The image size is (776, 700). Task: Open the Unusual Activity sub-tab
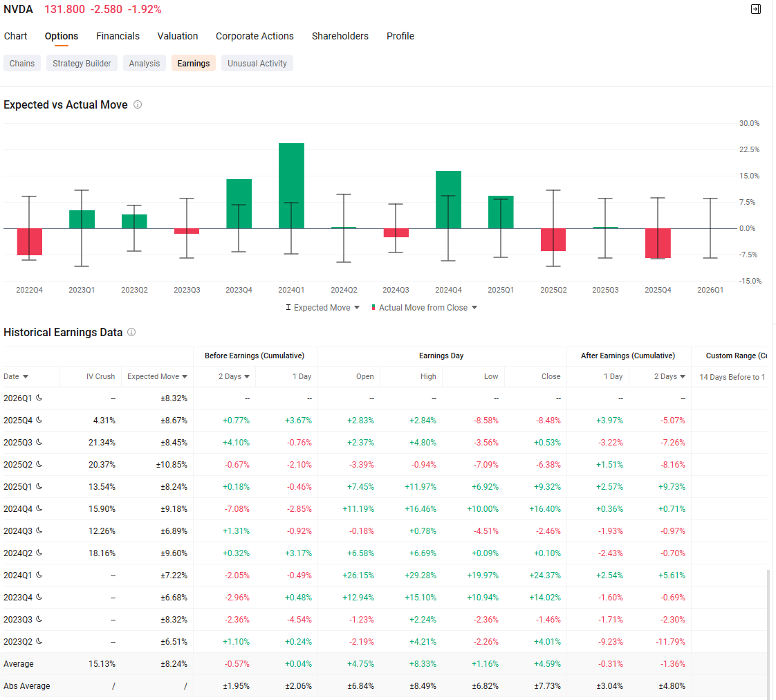tap(257, 64)
